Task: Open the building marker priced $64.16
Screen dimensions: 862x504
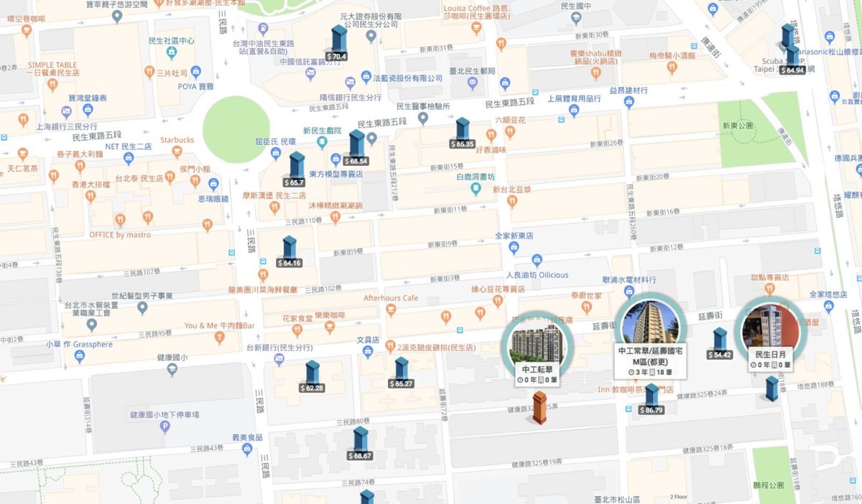Action: click(x=289, y=252)
